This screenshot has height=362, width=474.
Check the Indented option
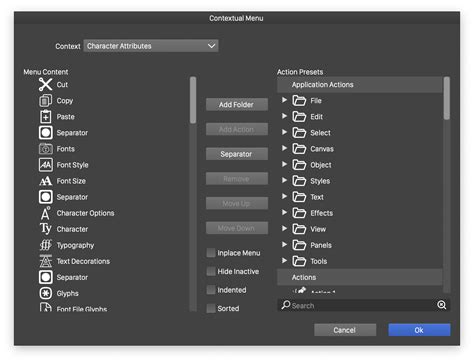211,290
